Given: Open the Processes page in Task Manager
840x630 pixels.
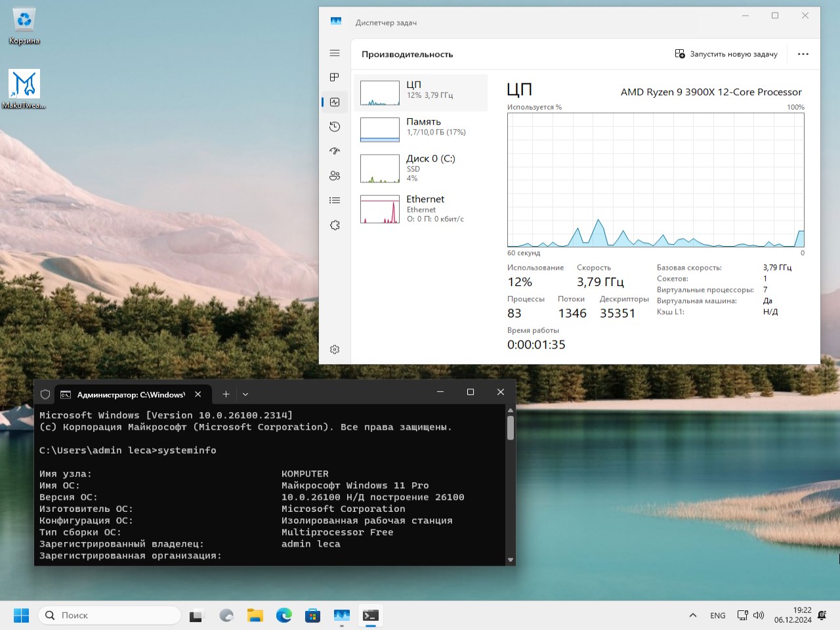Looking at the screenshot, I should coord(335,77).
